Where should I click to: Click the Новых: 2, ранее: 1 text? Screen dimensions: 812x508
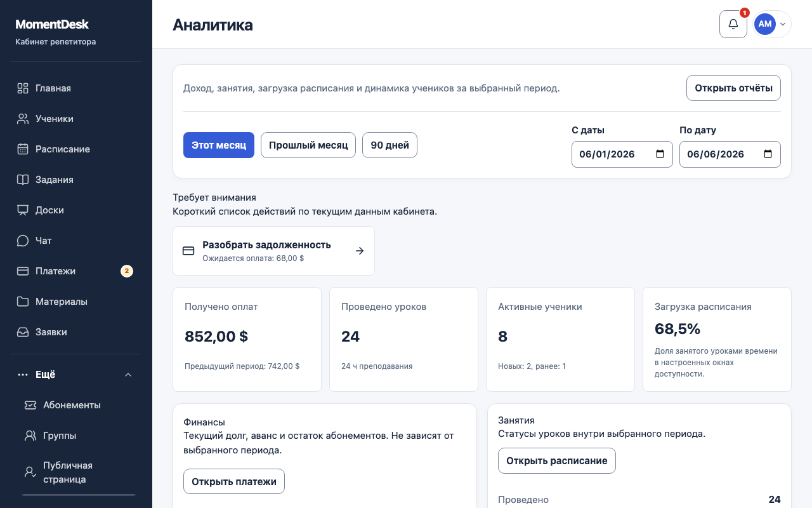pos(532,366)
